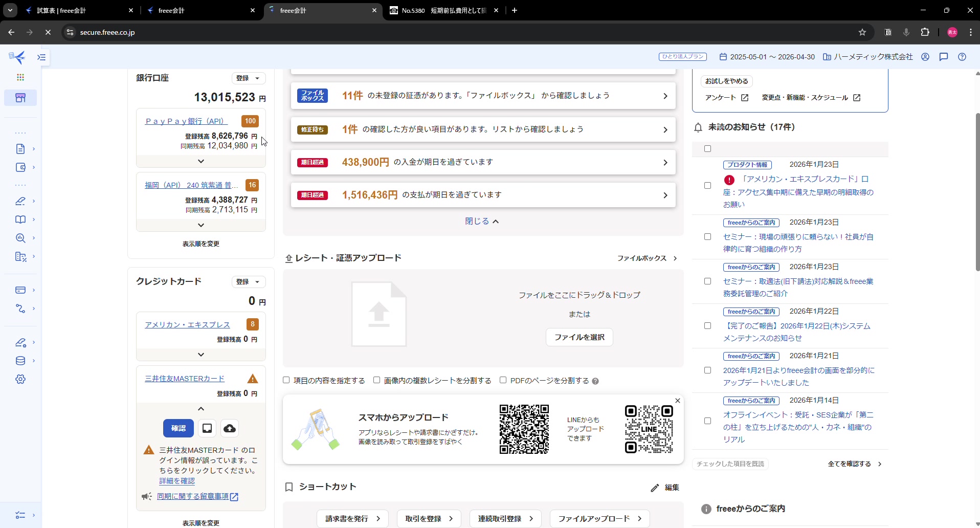Screen dimensions: 980x528
Task: Close the smartphone upload banner
Action: coord(678,401)
